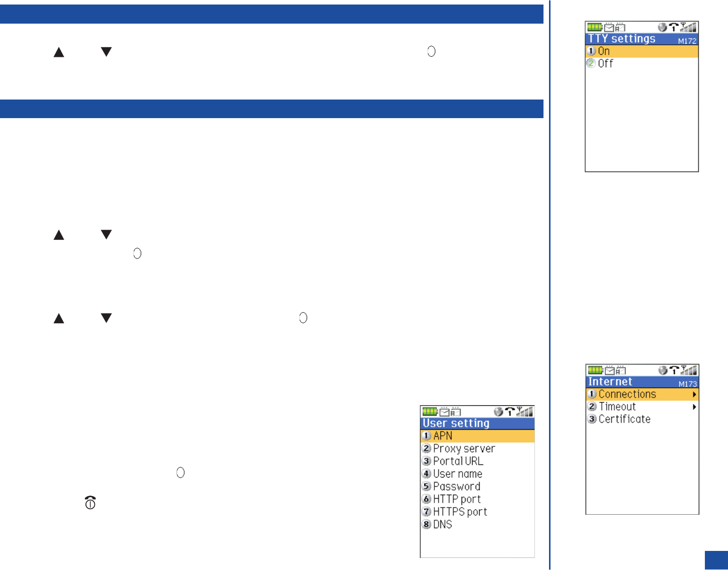Select Password in User setting list
Screen dimensions: 728x570
(x=478, y=487)
